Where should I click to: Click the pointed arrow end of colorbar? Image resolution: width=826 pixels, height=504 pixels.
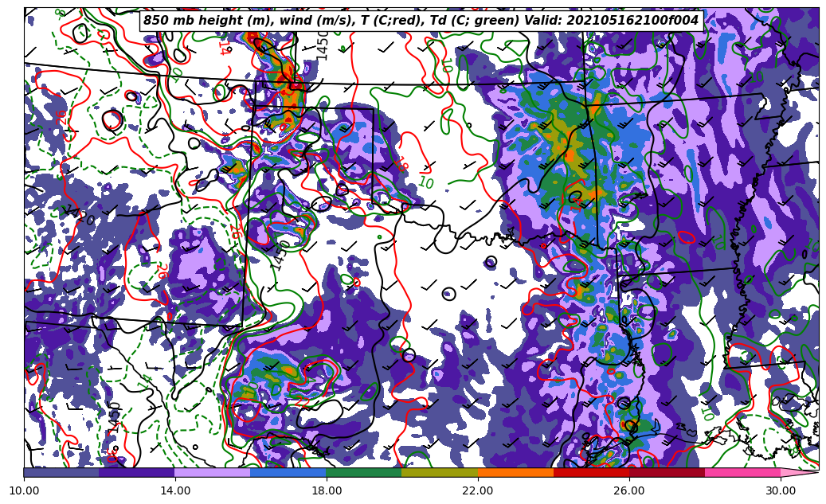[800, 472]
